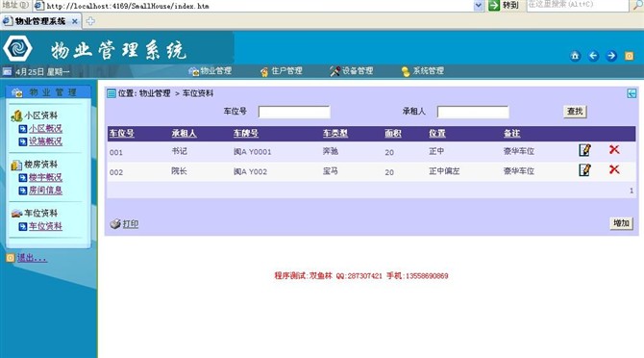Image resolution: width=644 pixels, height=358 pixels.
Task: Click the search magnifier icon in the browser
Action: pyautogui.click(x=637, y=5)
